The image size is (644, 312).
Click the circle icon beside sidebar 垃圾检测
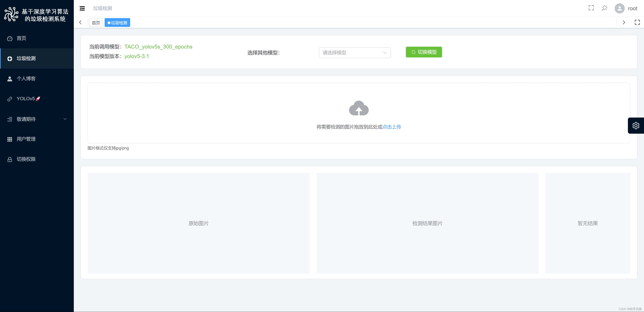10,59
